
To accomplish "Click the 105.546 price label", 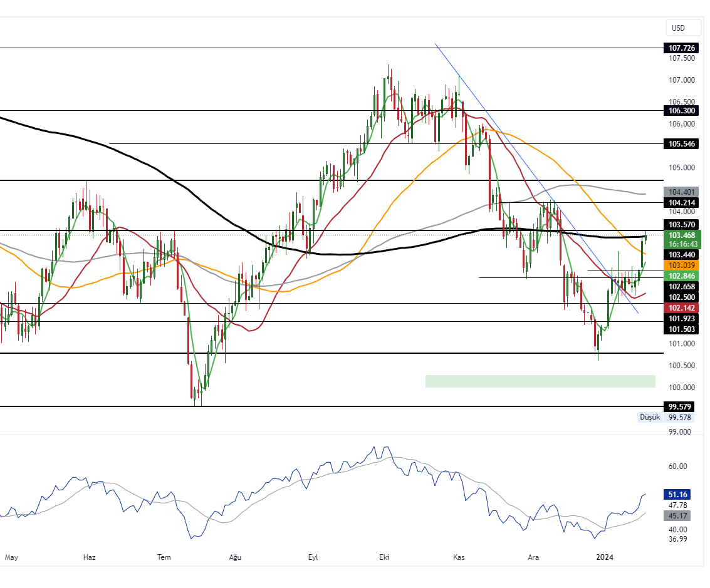I will pyautogui.click(x=682, y=144).
